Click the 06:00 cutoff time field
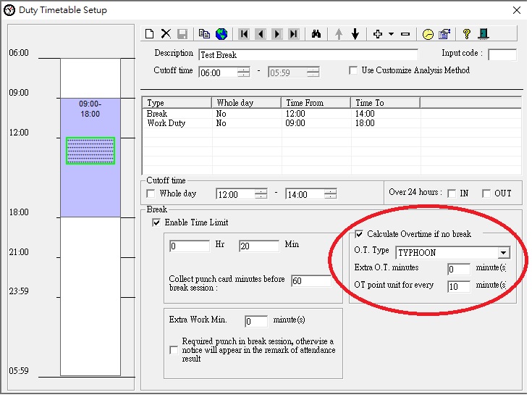Image resolution: width=532 pixels, height=400 pixels. point(218,72)
